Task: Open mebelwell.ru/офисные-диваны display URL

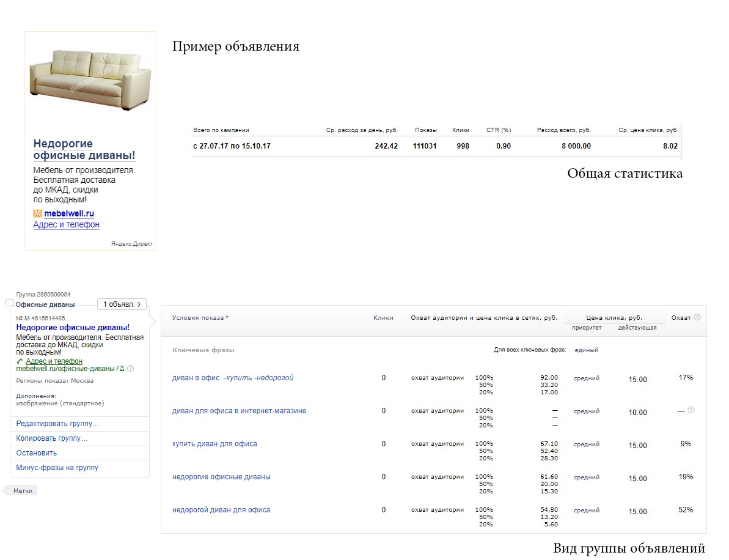Action: pos(65,369)
